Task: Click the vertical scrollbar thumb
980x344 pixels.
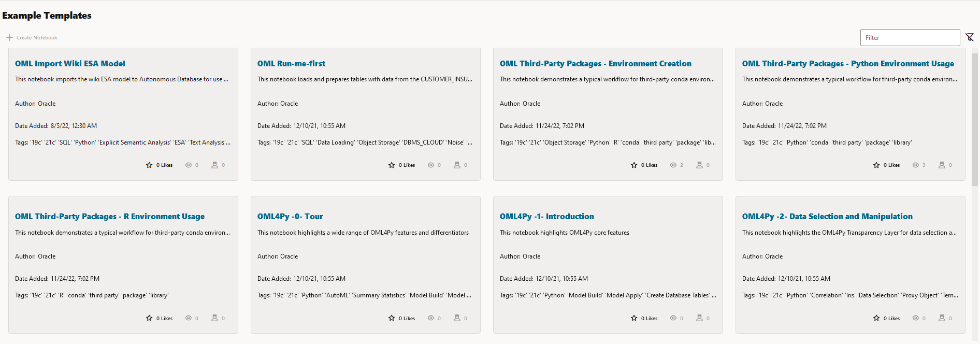Action: [x=975, y=119]
